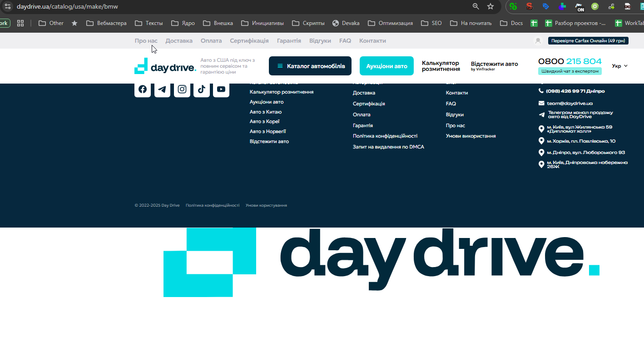The width and height of the screenshot is (644, 347).
Task: Open the green round gear extension
Action: point(595,6)
